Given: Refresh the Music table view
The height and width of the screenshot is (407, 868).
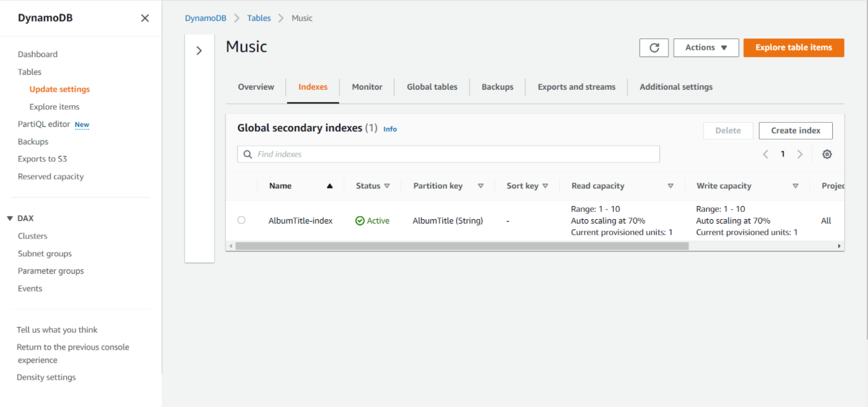Looking at the screenshot, I should 654,48.
